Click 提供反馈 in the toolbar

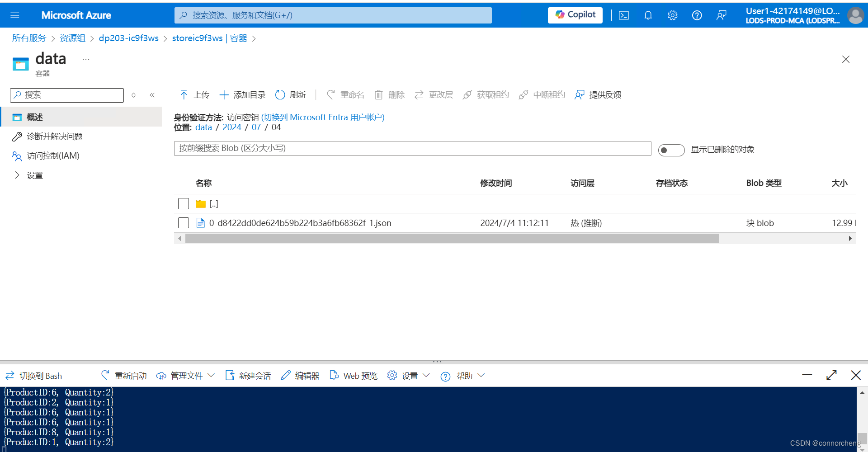[x=598, y=95]
